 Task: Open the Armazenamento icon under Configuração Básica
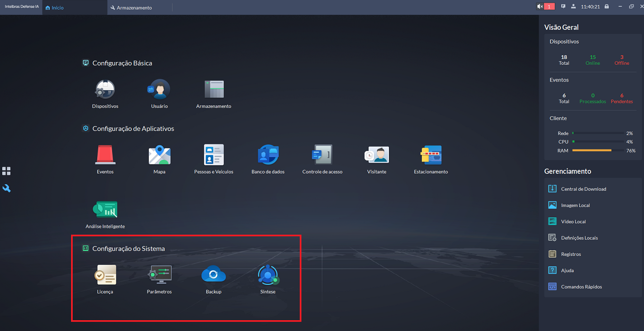[214, 89]
